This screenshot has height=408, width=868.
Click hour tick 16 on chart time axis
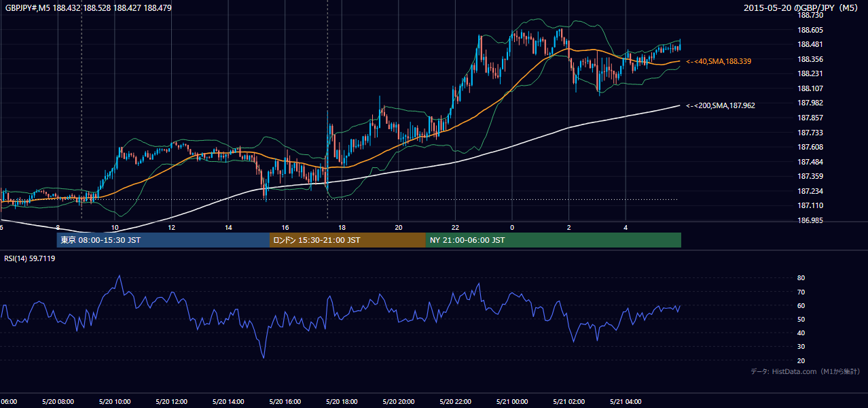[x=285, y=227]
